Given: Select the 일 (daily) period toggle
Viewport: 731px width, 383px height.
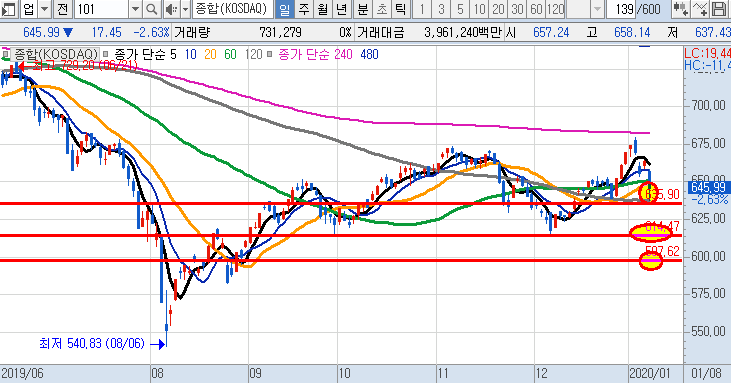Looking at the screenshot, I should (x=284, y=9).
